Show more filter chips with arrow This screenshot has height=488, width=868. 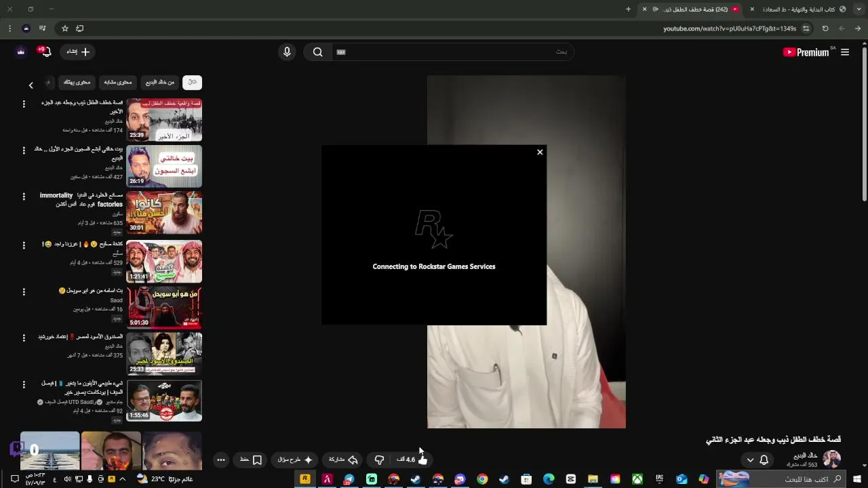coord(31,85)
